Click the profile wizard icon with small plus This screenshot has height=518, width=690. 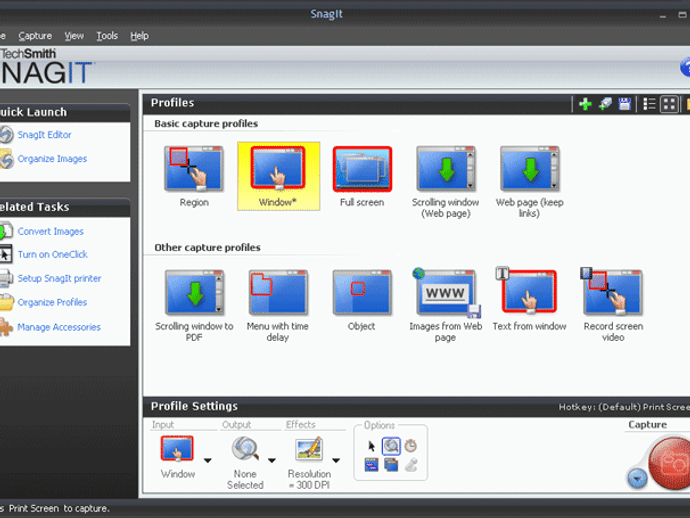tap(605, 104)
